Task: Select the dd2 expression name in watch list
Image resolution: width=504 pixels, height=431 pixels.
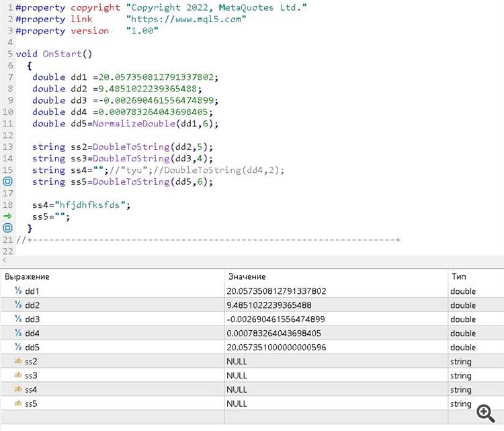Action: click(x=32, y=305)
